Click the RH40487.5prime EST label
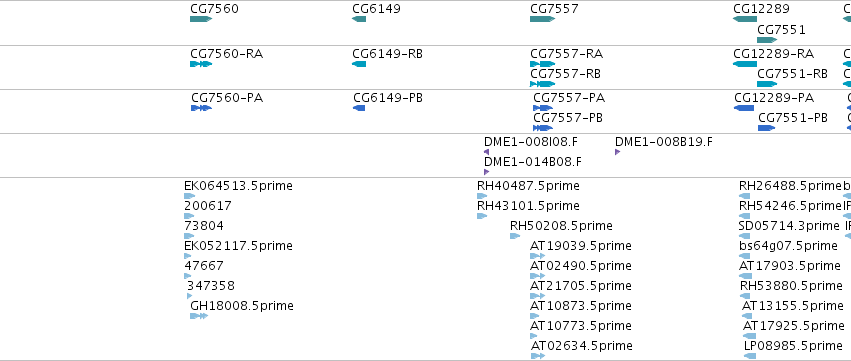Image resolution: width=851 pixels, height=361 pixels. (528, 186)
